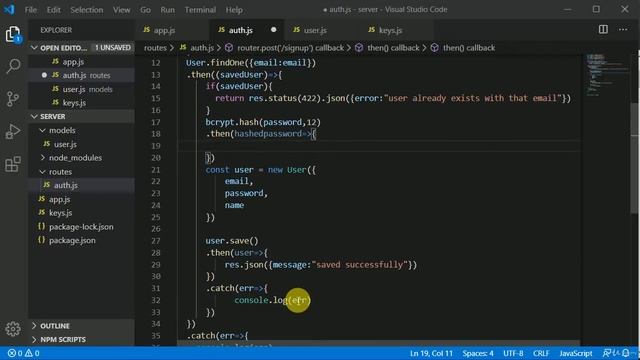Viewport: 640px width, 360px height.
Task: Open the Source Control view
Action: point(13,99)
